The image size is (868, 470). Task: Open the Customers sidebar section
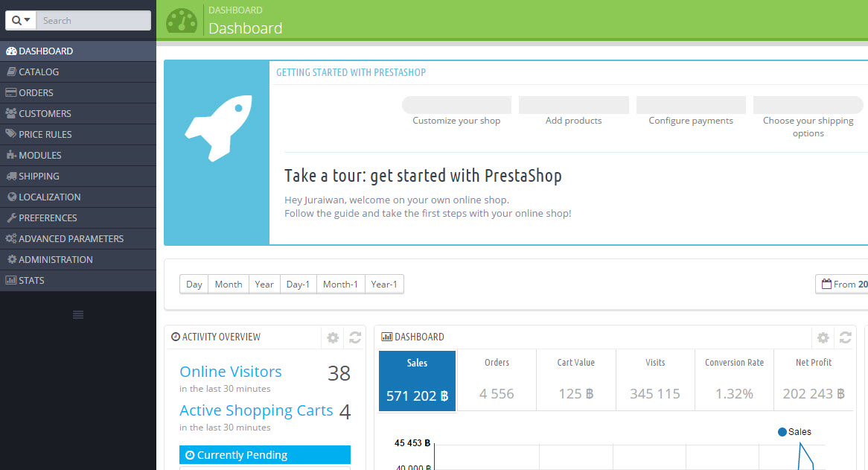tap(78, 113)
